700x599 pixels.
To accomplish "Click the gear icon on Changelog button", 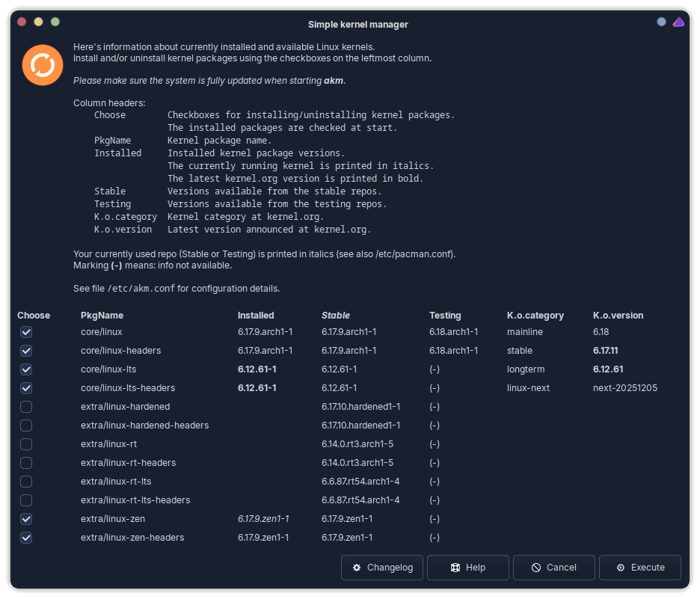I will click(x=357, y=568).
